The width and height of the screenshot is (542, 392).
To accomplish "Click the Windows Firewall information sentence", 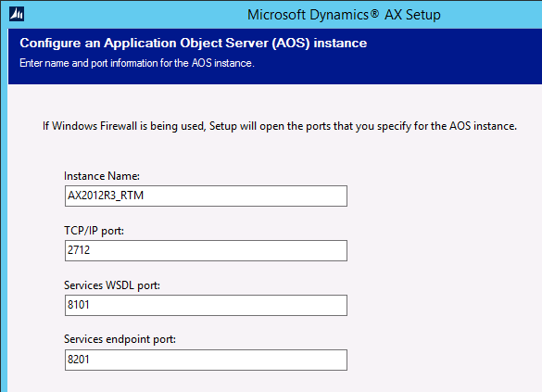I will tap(280, 126).
